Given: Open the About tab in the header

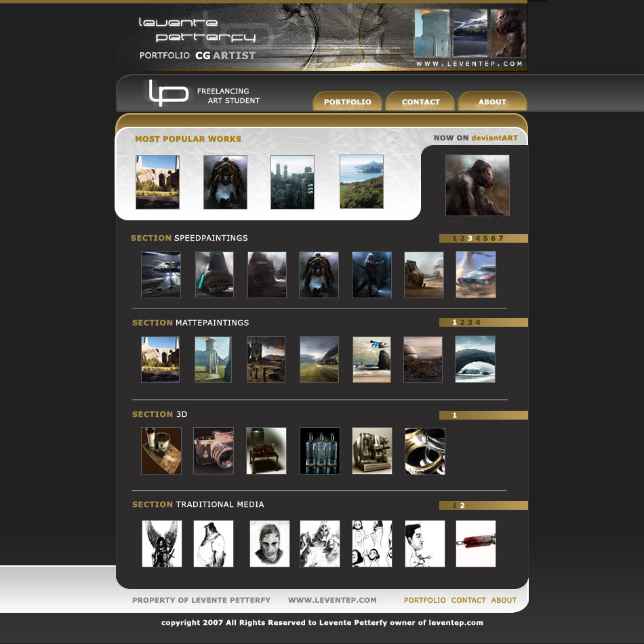Looking at the screenshot, I should [x=492, y=102].
